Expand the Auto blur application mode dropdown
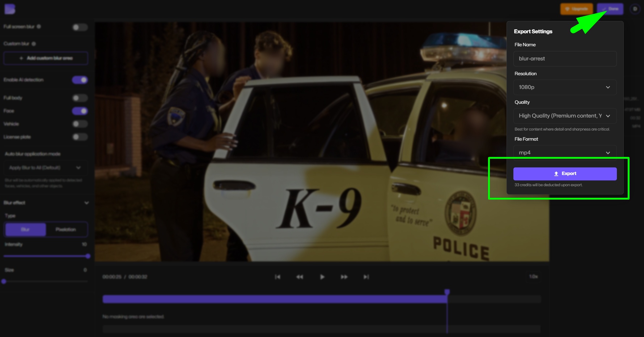644x337 pixels. pos(46,167)
